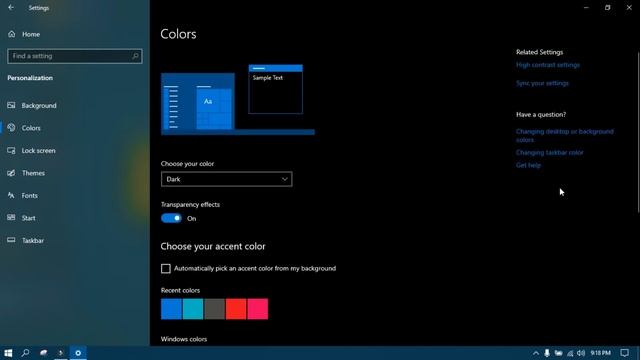Click the taskbar clock showing 9:18 PM
The height and width of the screenshot is (360, 640).
[600, 353]
